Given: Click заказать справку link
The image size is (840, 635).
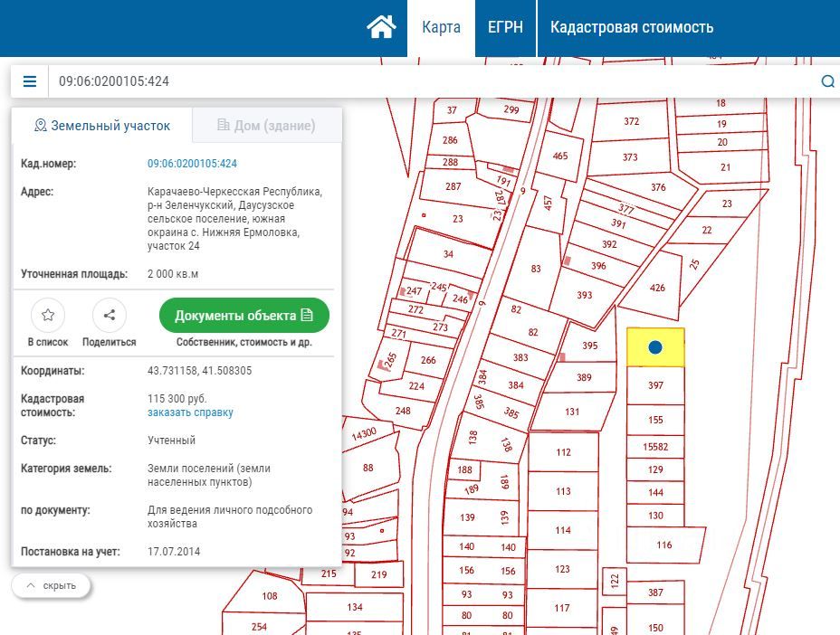Looking at the screenshot, I should (190, 412).
